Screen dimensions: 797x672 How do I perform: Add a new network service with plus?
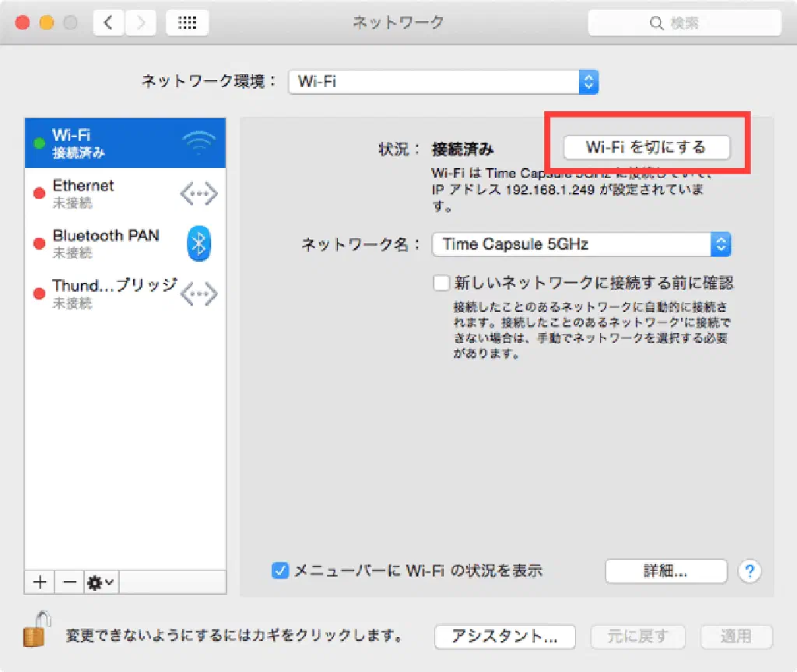point(40,582)
